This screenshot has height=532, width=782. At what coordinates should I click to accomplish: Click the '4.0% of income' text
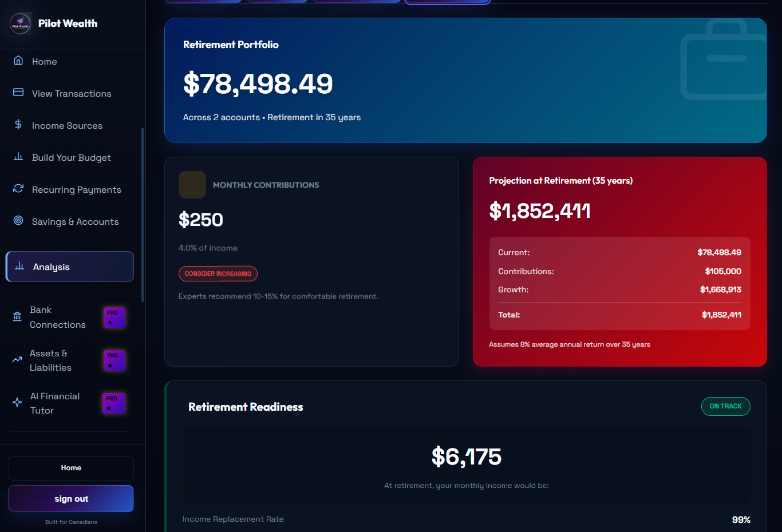tap(208, 248)
